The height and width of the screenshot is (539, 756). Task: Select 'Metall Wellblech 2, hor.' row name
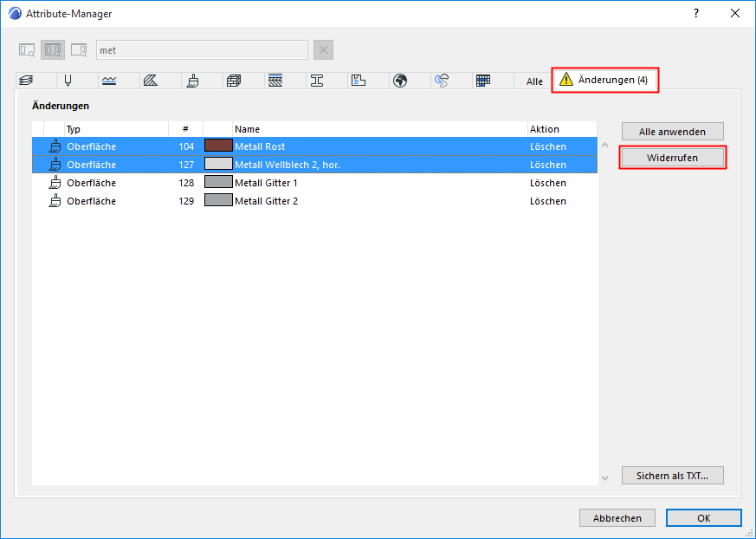(x=288, y=165)
